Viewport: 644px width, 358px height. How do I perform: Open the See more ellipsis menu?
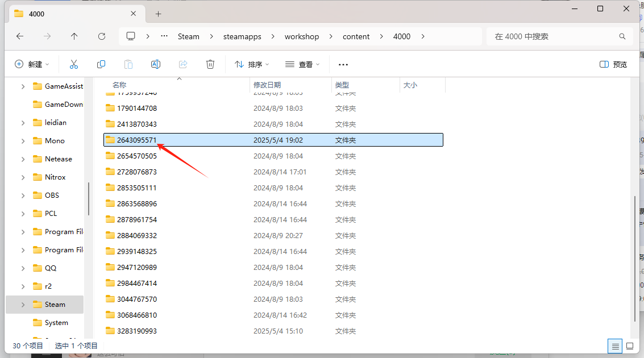[x=343, y=65]
